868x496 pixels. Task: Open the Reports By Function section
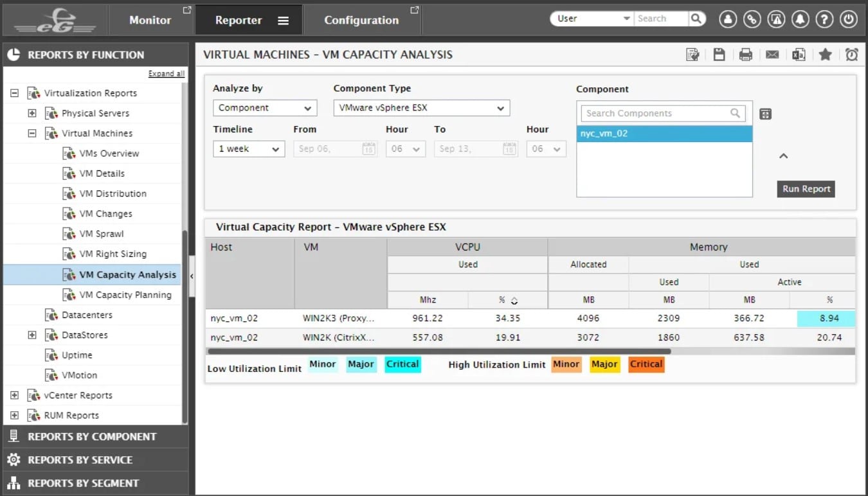pos(95,55)
